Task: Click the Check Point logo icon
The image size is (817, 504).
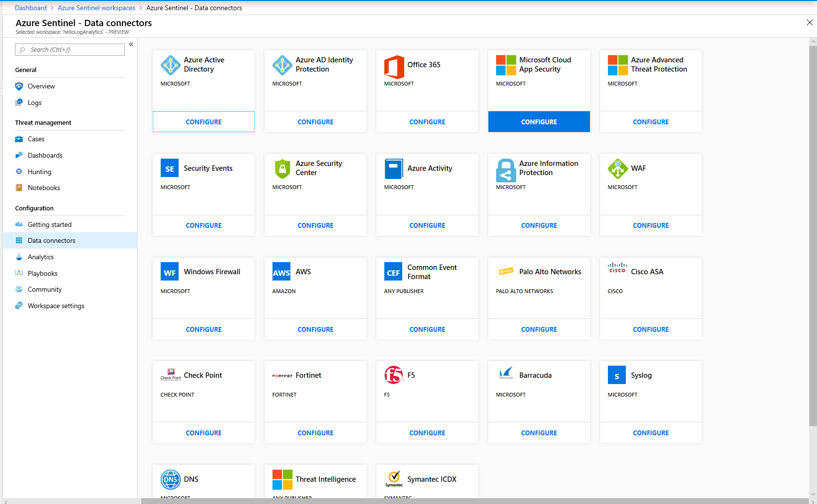Action: 170,375
